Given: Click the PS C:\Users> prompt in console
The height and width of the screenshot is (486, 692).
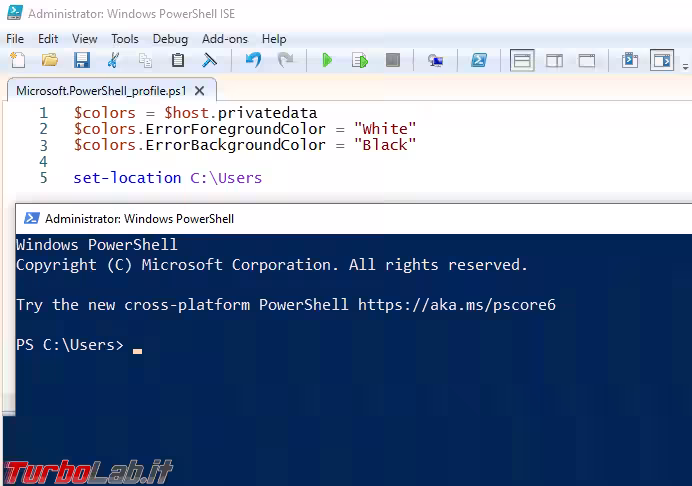Looking at the screenshot, I should (x=70, y=345).
